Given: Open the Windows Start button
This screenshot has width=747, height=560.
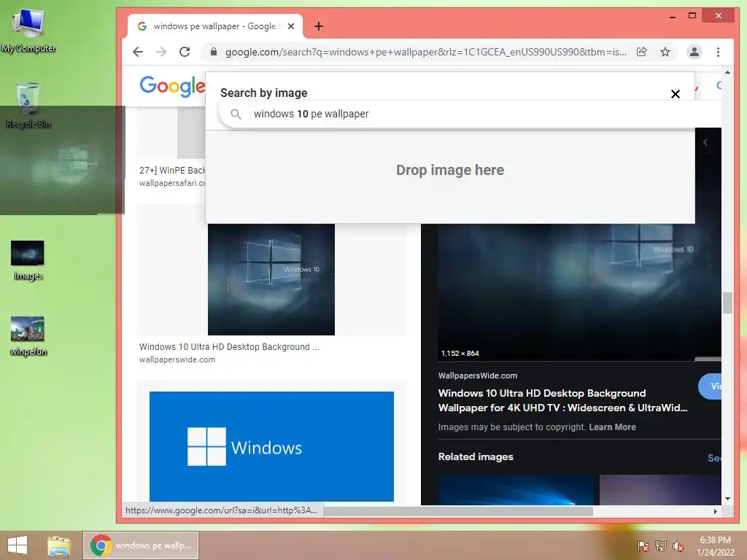Looking at the screenshot, I should [18, 545].
